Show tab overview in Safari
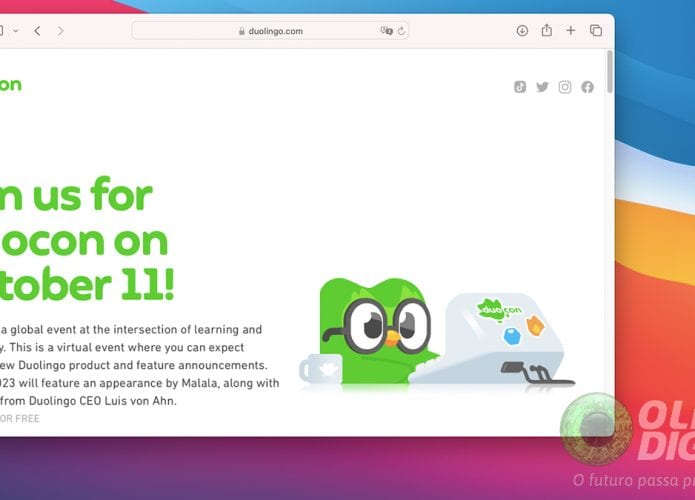695x500 pixels. tap(596, 31)
